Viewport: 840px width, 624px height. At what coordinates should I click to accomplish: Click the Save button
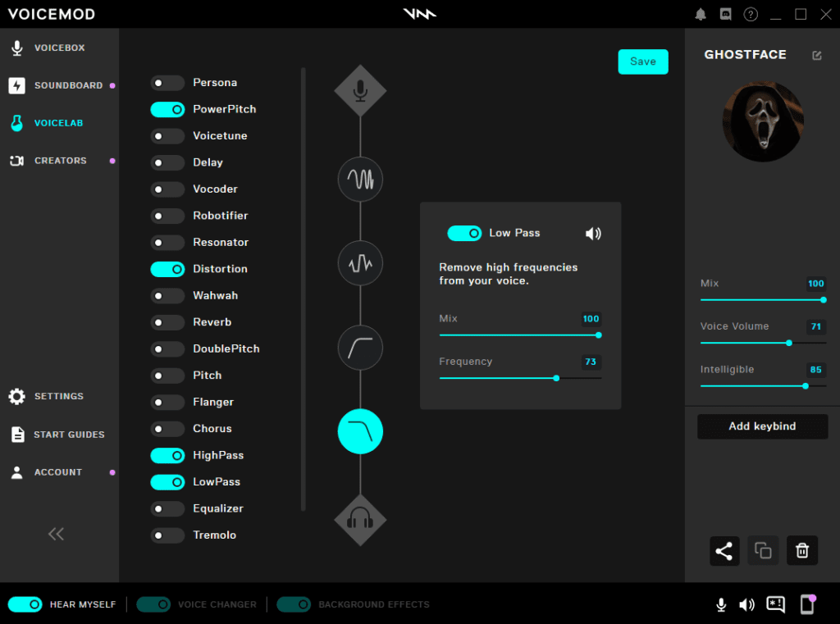pyautogui.click(x=643, y=61)
